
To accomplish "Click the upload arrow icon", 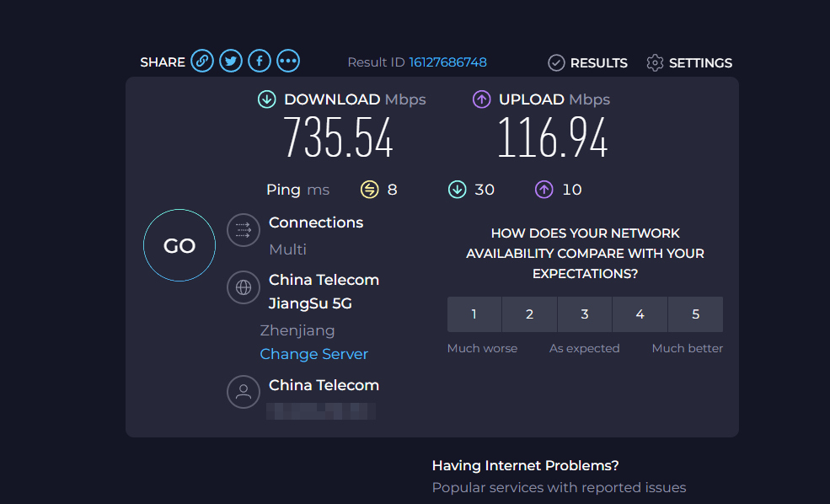I will 482,99.
